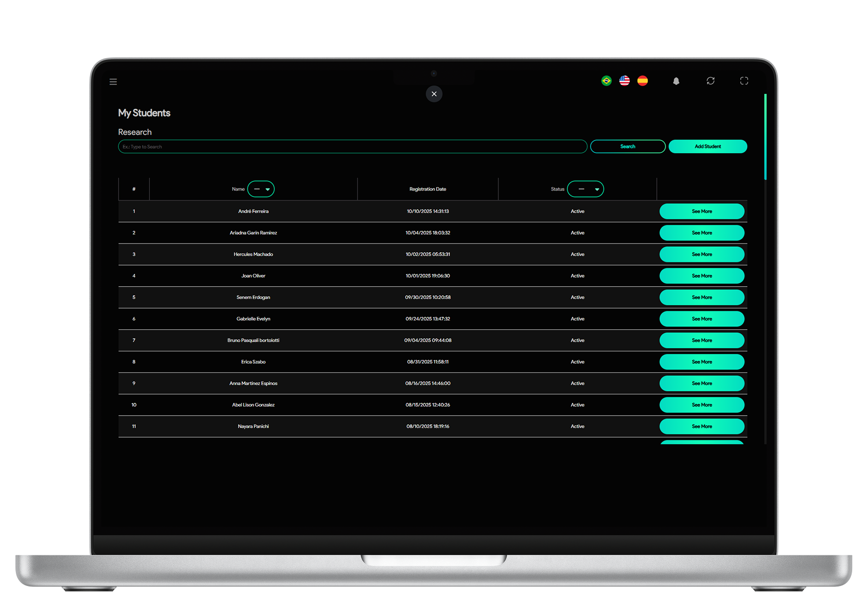Screen dimensions: 868x597
Task: View details of Erica Szabo
Action: (x=702, y=362)
